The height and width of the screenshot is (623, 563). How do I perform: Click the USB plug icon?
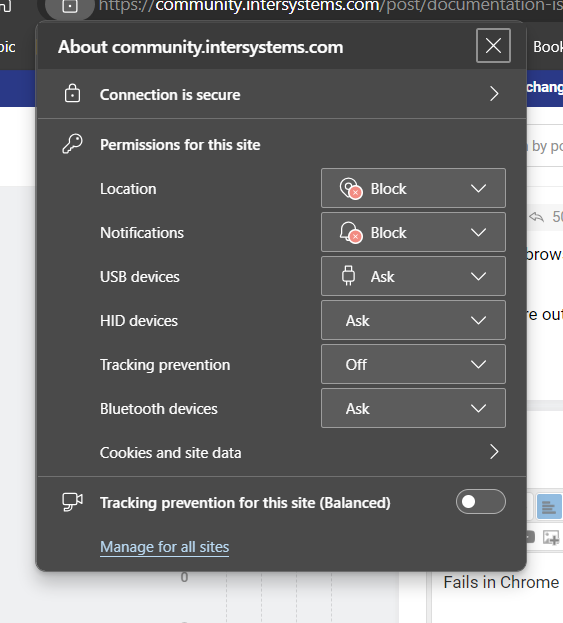pyautogui.click(x=348, y=276)
